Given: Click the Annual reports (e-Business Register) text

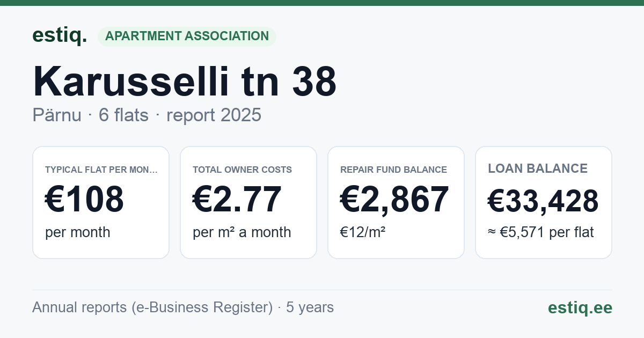Looking at the screenshot, I should click(x=152, y=307).
